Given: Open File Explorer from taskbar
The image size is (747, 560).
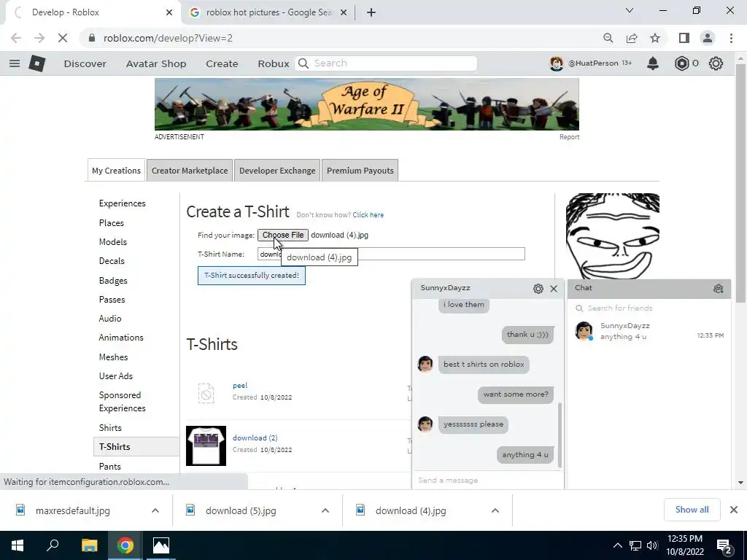Looking at the screenshot, I should (x=89, y=545).
